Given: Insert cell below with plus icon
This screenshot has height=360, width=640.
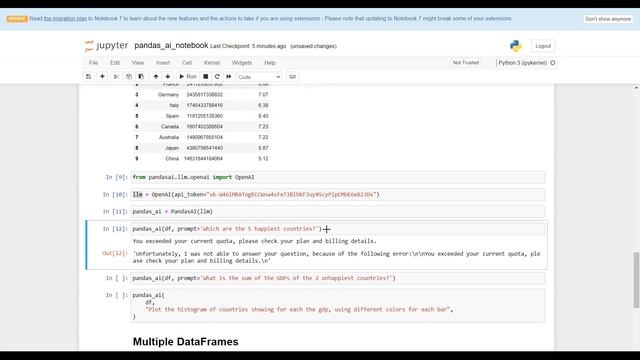Looking at the screenshot, I should click(102, 77).
